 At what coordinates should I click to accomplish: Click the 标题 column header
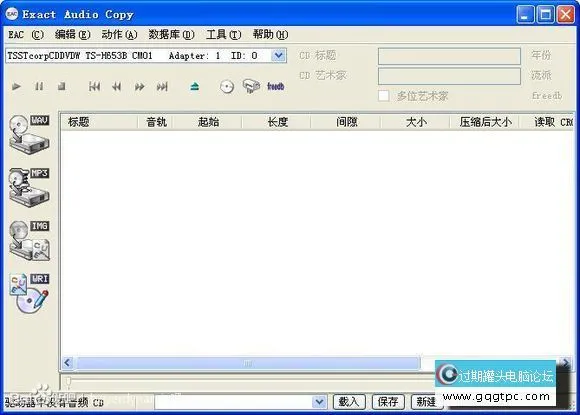point(99,122)
